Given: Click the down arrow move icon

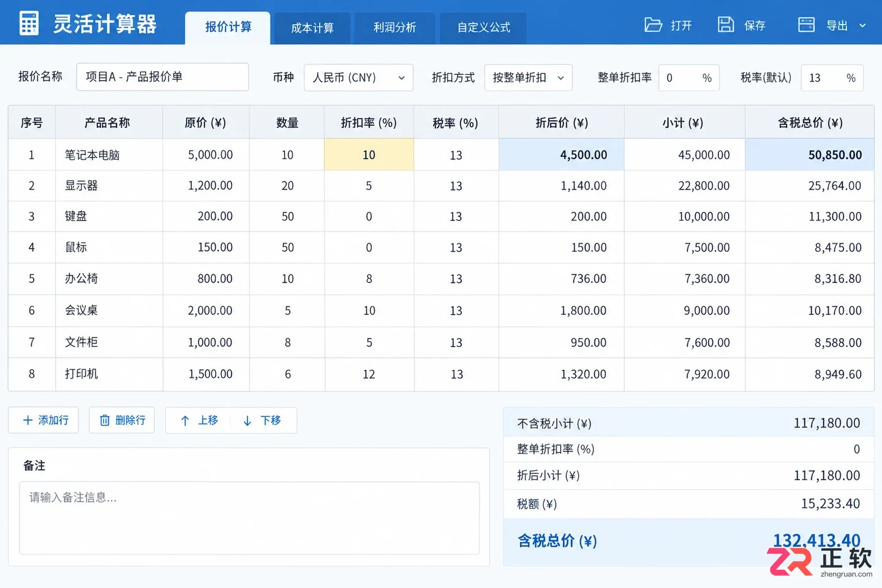Looking at the screenshot, I should coord(247,420).
